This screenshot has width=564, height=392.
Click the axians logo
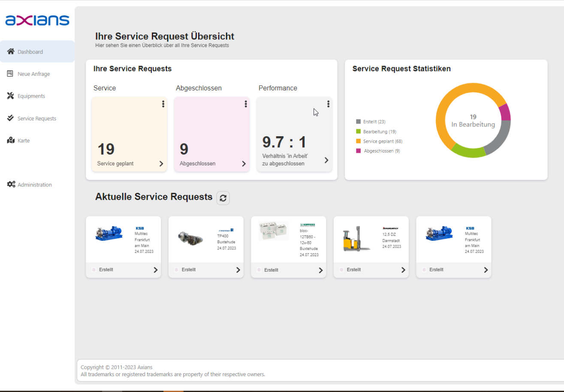tap(37, 20)
